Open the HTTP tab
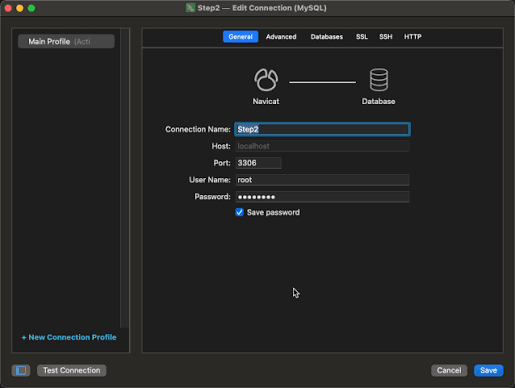The width and height of the screenshot is (515, 388). click(x=413, y=37)
